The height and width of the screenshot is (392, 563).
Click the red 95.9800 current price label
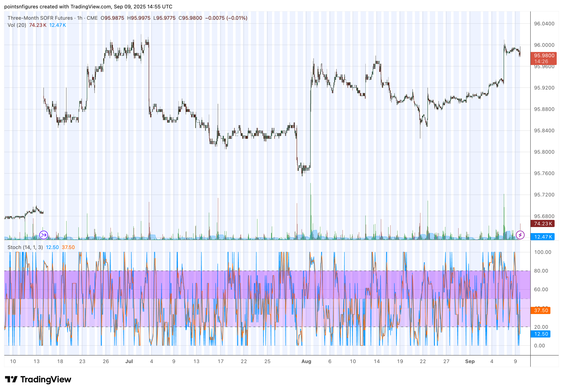[x=543, y=56]
